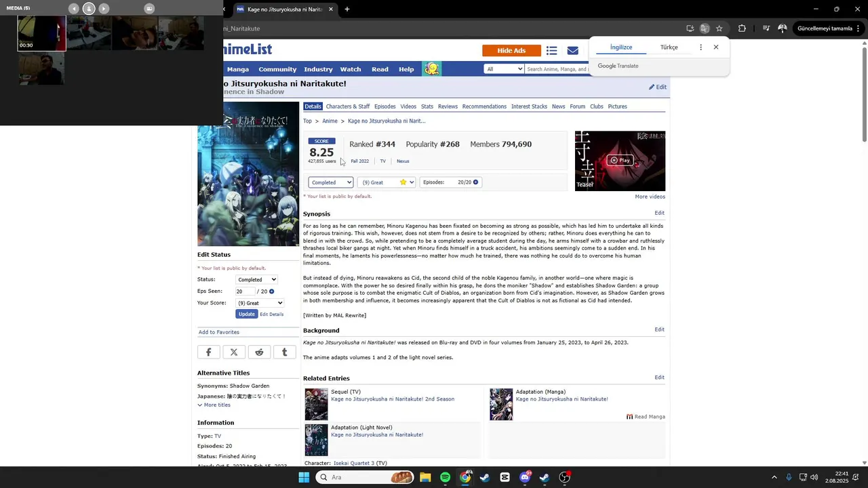This screenshot has height=488, width=868.
Task: Open the Nexus studio link
Action: (403, 161)
